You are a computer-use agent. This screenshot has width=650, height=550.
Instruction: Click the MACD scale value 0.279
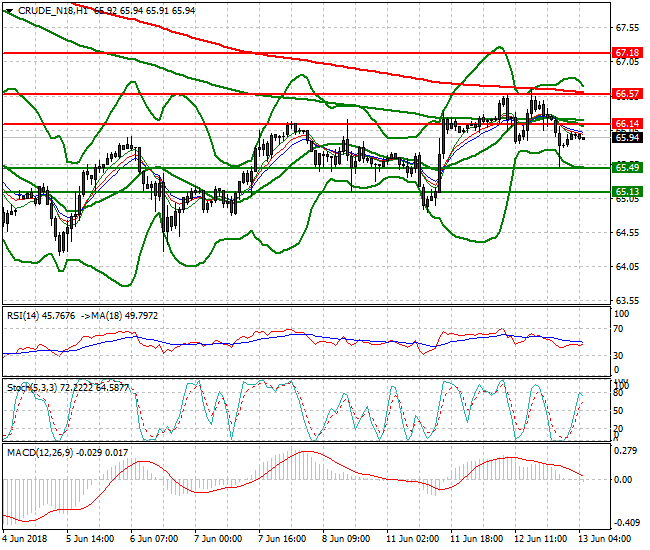point(627,451)
